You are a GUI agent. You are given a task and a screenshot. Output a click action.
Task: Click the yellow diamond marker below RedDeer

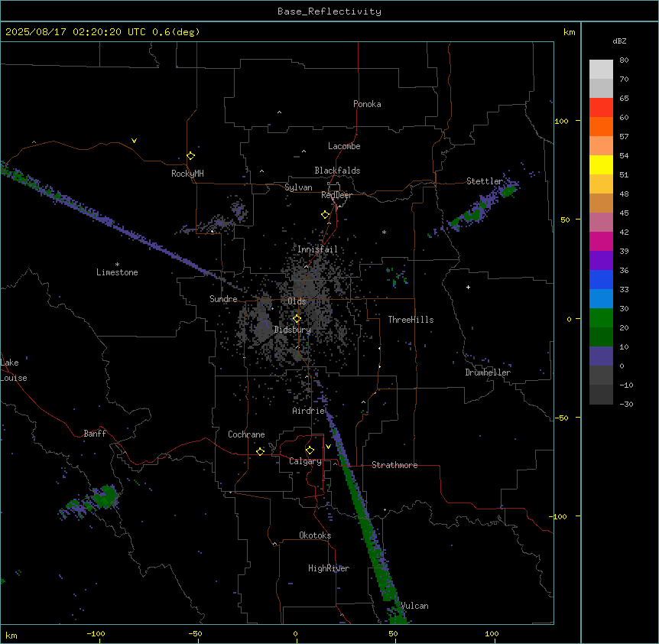325,215
